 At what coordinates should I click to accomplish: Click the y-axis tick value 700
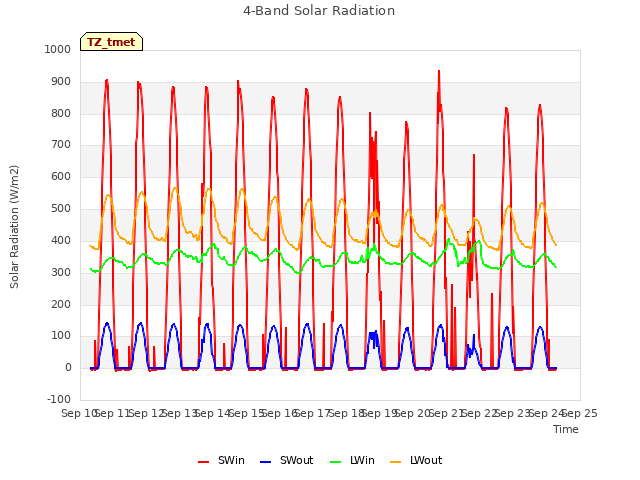point(61,144)
